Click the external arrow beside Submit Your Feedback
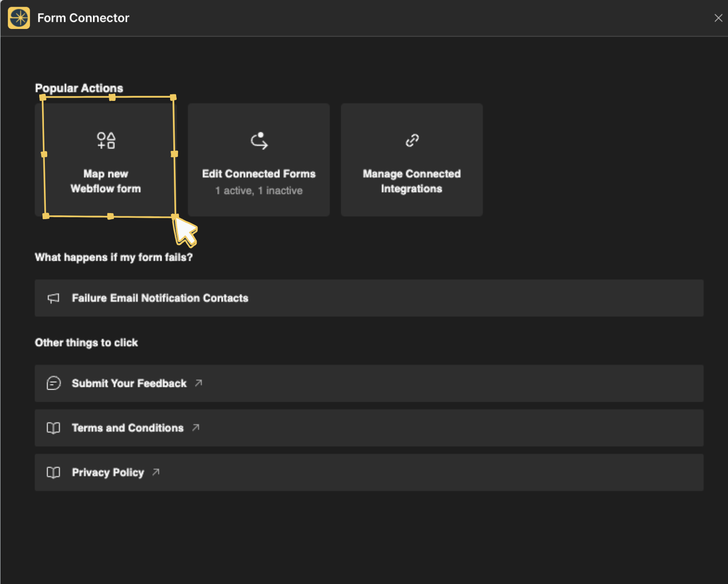728x584 pixels. tap(199, 383)
